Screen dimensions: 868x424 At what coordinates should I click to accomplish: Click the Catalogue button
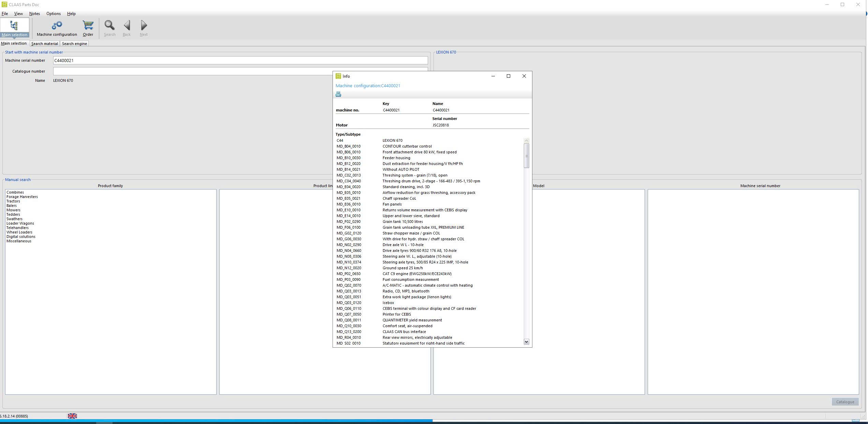845,402
